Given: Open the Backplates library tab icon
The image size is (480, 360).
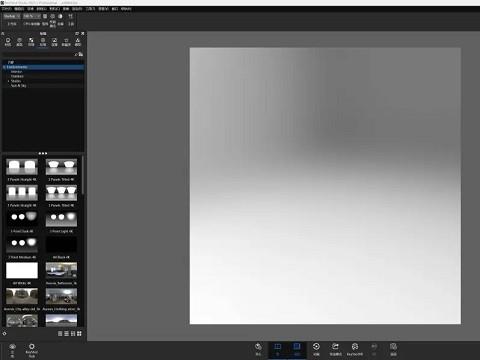Looking at the screenshot, I should 54,41.
